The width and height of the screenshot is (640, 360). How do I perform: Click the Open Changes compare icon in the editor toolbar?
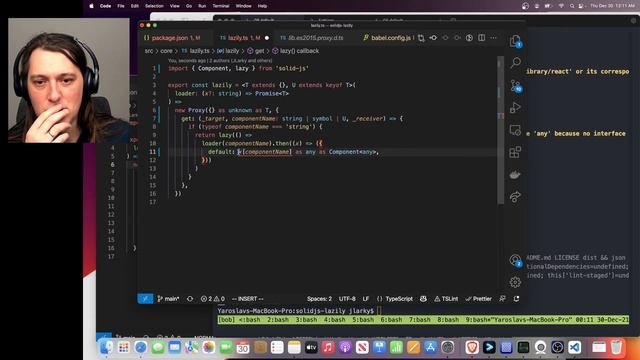421,38
